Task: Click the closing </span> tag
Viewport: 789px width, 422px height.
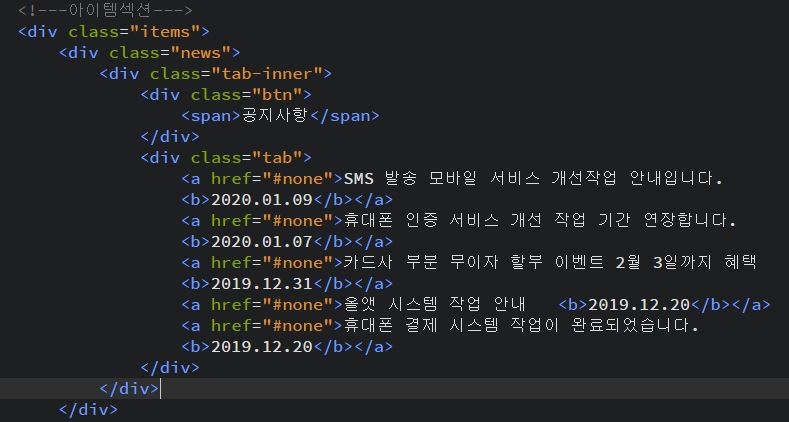Action: (345, 116)
